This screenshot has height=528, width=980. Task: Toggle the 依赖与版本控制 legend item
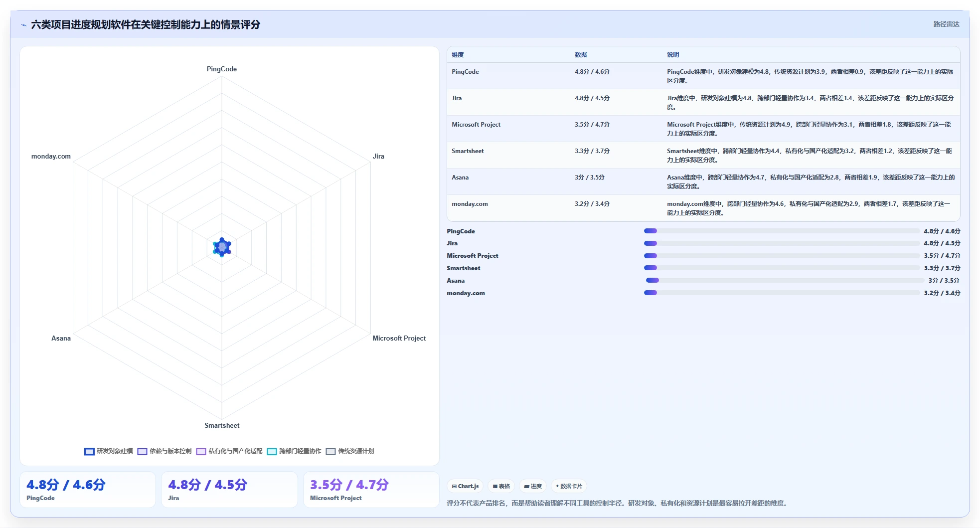tap(164, 451)
